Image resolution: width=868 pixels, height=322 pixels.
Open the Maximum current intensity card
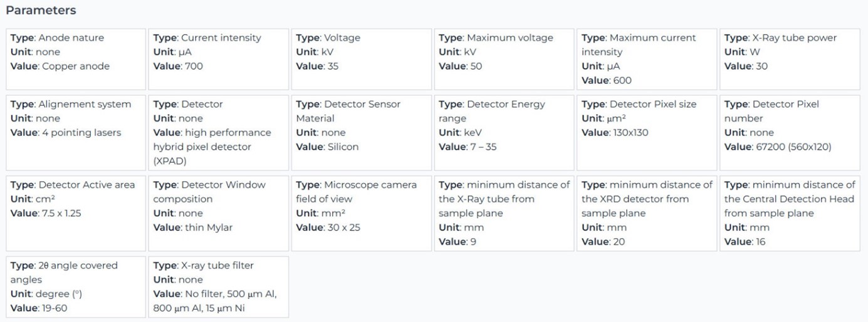pyautogui.click(x=647, y=59)
